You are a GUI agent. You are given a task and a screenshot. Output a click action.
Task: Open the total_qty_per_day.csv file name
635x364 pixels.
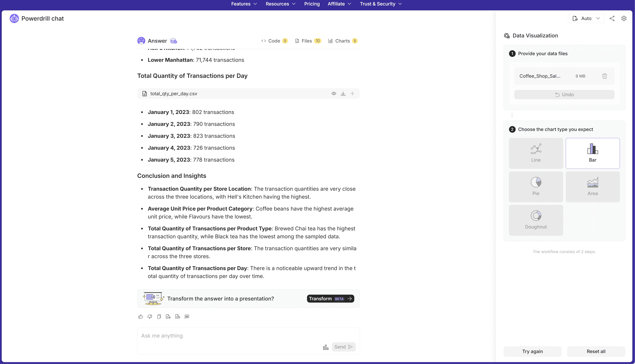click(x=174, y=94)
